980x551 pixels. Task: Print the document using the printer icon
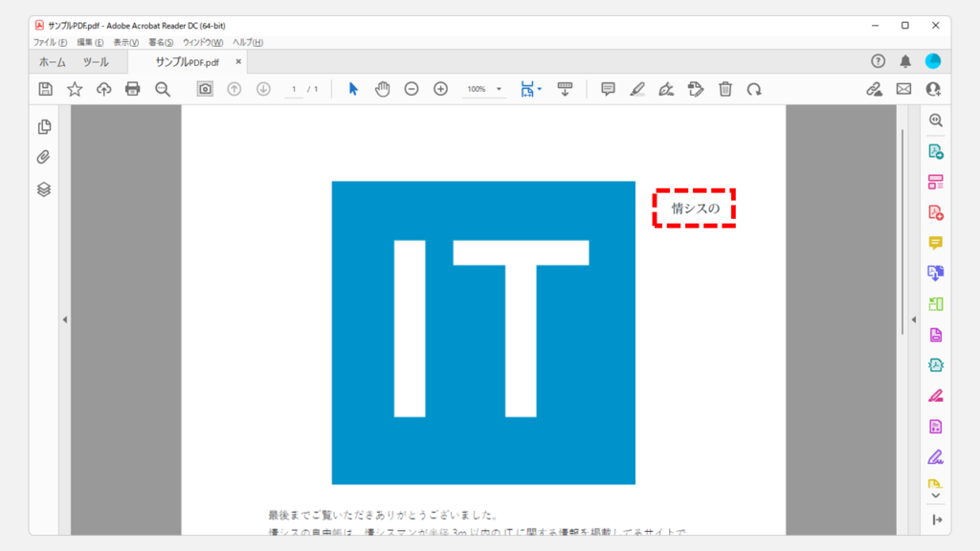pos(133,89)
